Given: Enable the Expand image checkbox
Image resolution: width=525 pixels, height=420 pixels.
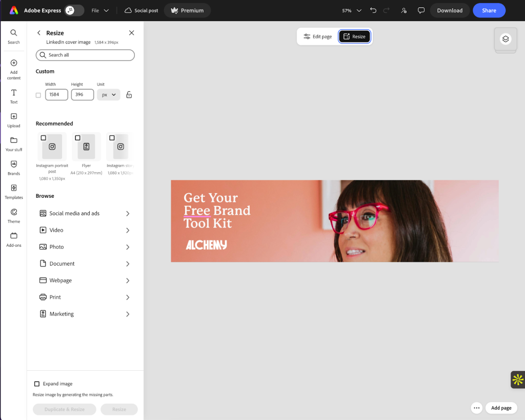Looking at the screenshot, I should pyautogui.click(x=37, y=384).
